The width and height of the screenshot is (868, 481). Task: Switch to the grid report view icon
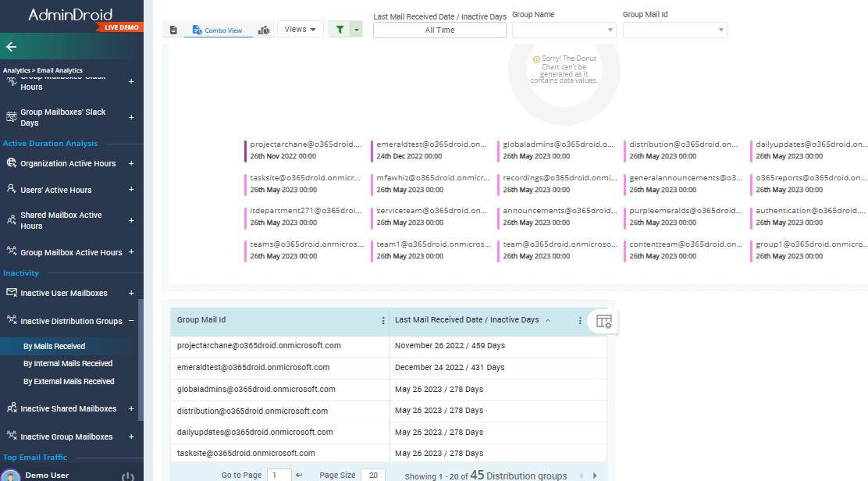[x=173, y=30]
